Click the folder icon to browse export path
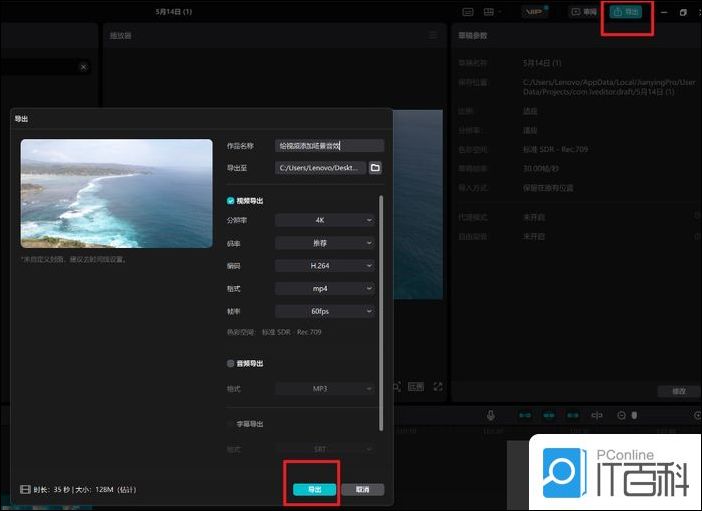 click(x=375, y=168)
